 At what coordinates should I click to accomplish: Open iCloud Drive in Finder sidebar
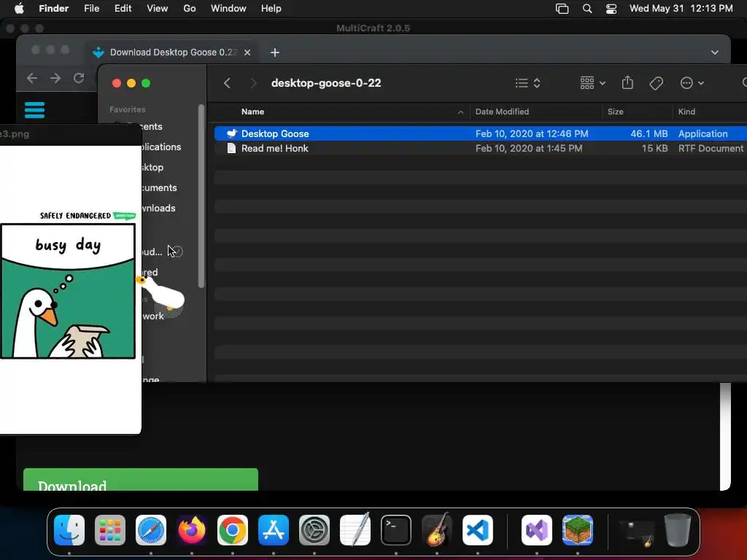point(152,252)
